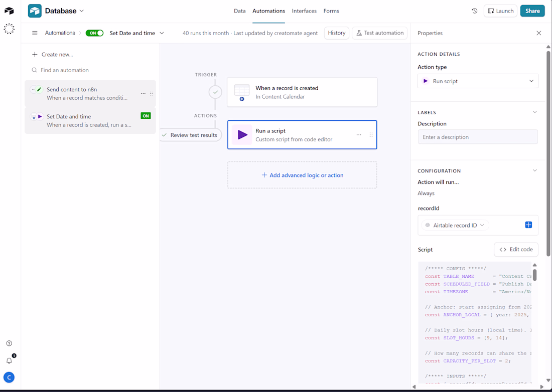552x392 pixels.
Task: Open the user account avatar C
Action: pyautogui.click(x=9, y=377)
